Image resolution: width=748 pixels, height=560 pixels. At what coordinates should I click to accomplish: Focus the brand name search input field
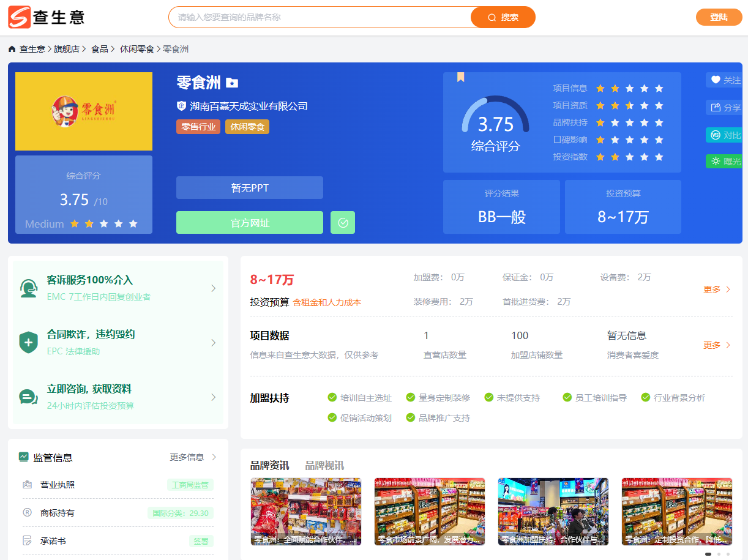[320, 17]
